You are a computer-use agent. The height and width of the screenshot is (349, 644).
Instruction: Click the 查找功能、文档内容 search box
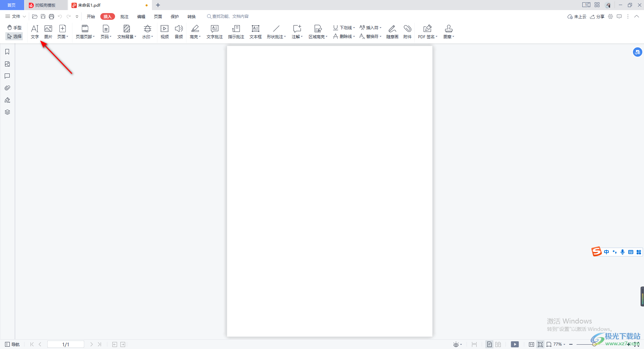(x=228, y=16)
